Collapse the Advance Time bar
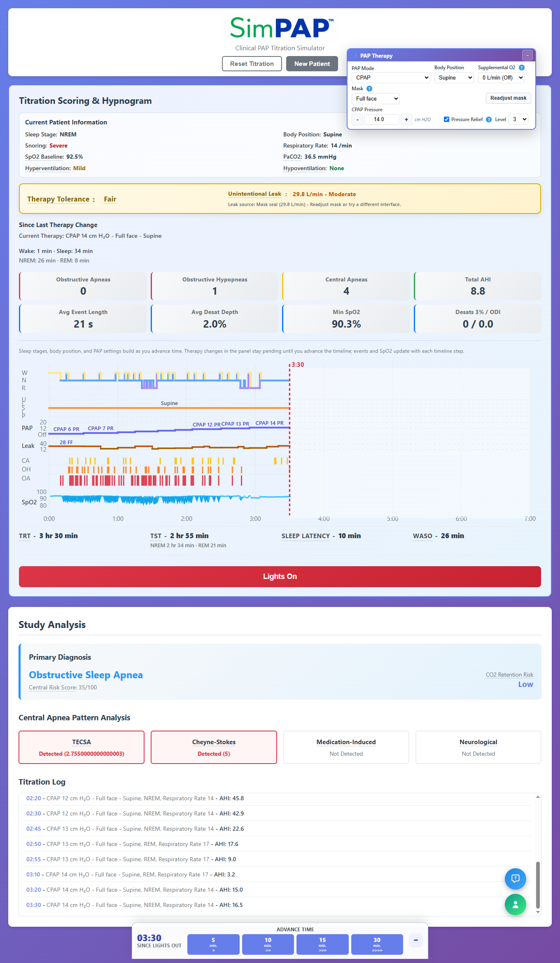 pyautogui.click(x=416, y=940)
